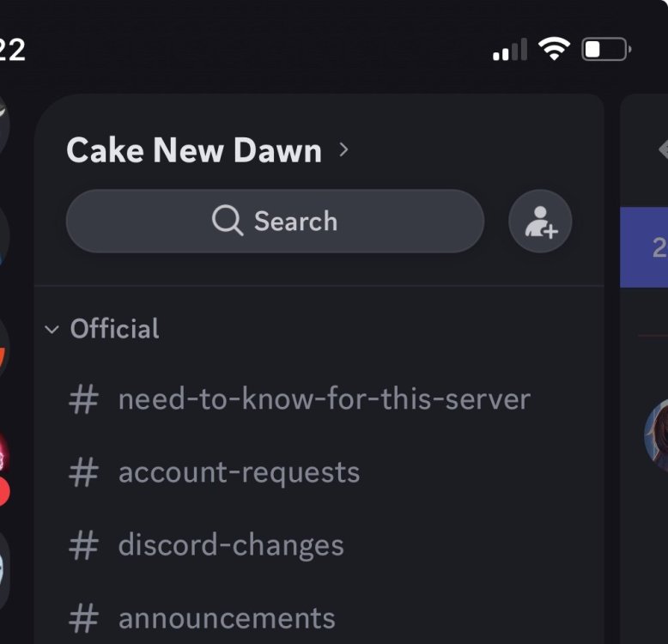668x644 pixels.
Task: Tap the Wi-Fi status icon
Action: click(x=556, y=50)
